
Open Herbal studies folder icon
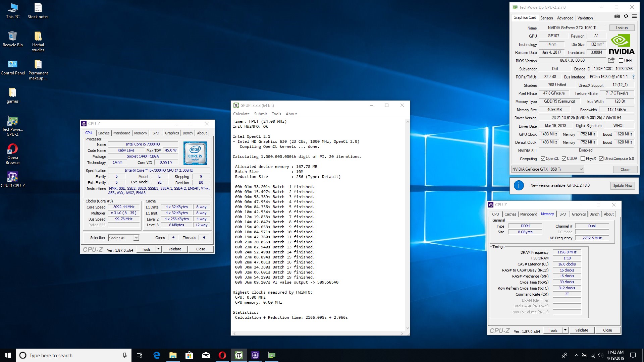pyautogui.click(x=38, y=42)
